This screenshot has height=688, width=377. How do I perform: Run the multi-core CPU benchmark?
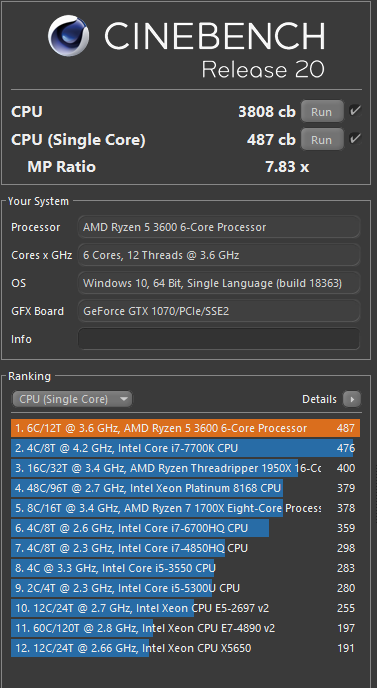[322, 111]
